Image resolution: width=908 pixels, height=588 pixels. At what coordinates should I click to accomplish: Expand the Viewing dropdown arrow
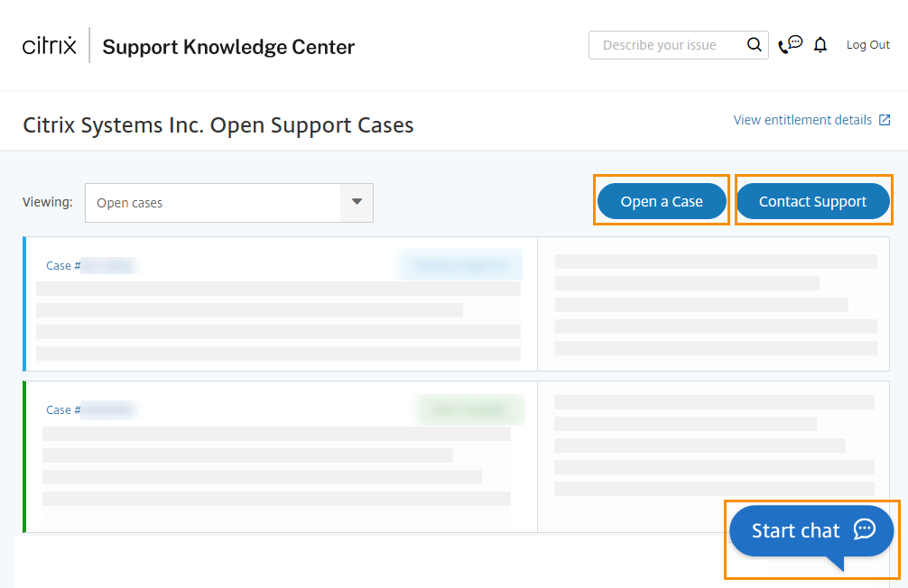(357, 202)
